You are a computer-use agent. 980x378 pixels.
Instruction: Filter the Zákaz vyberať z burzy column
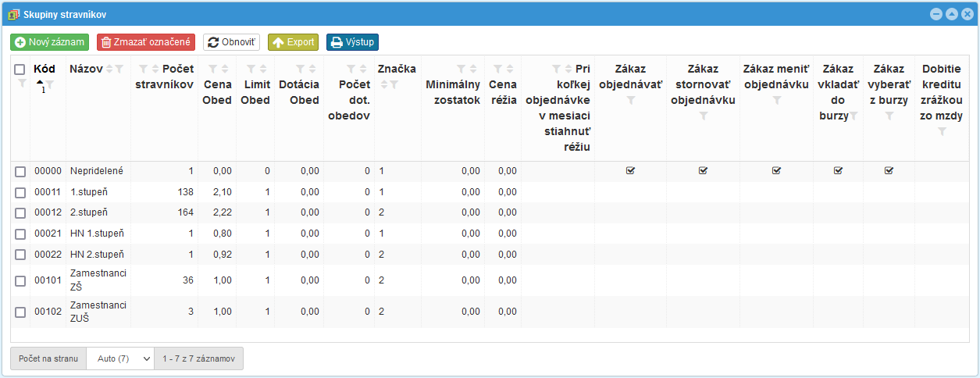[x=889, y=116]
